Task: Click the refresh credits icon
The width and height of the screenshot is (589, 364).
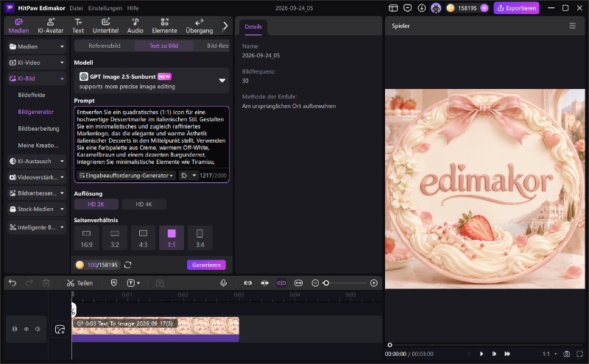Action: (127, 265)
